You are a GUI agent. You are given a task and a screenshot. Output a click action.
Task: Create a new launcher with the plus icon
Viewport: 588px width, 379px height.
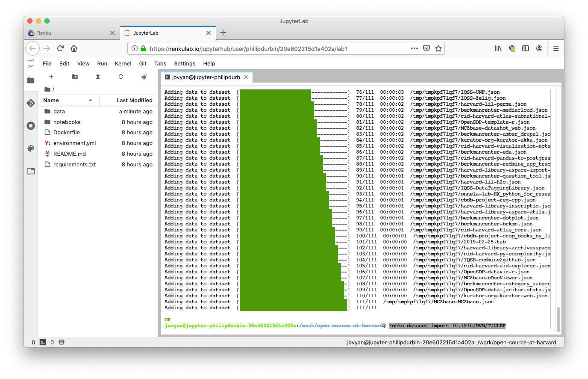coord(51,77)
